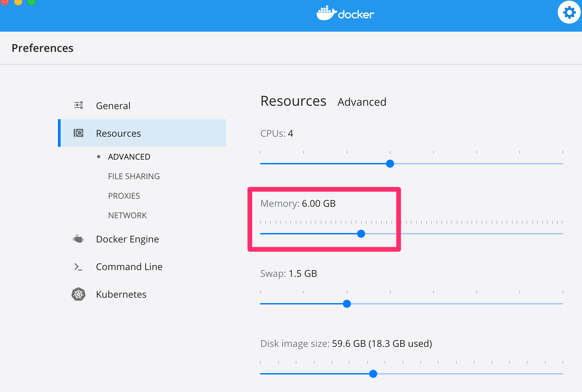Click the Resources disk icon
Viewport: 582px width, 392px height.
click(x=78, y=133)
